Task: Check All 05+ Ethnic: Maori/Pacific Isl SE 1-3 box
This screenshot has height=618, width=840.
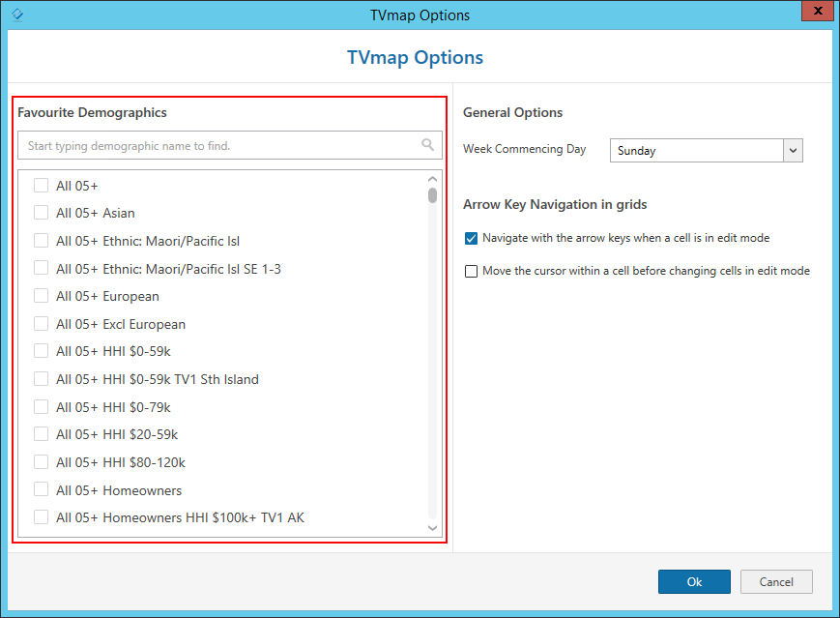Action: tap(42, 269)
